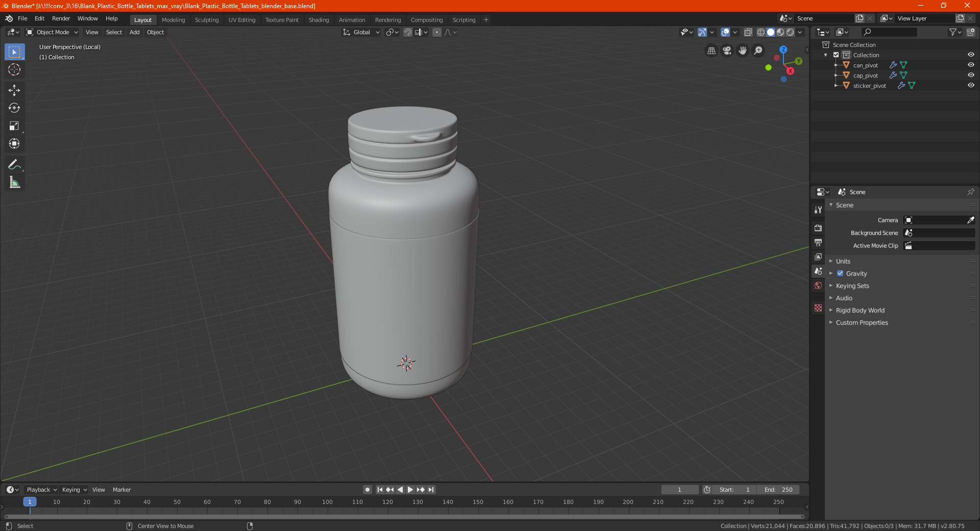
Task: Disable the Gravity checkbox
Action: tap(840, 273)
